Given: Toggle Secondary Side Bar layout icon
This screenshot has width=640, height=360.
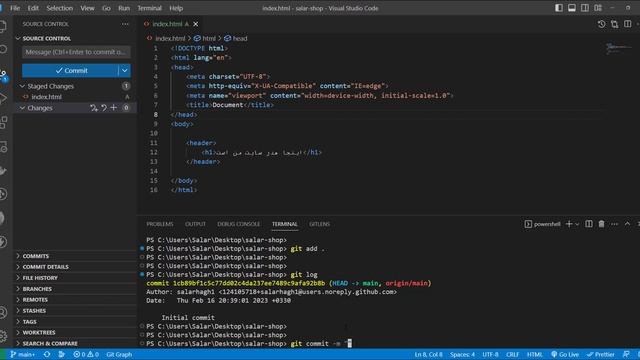Looking at the screenshot, I should coord(585,8).
